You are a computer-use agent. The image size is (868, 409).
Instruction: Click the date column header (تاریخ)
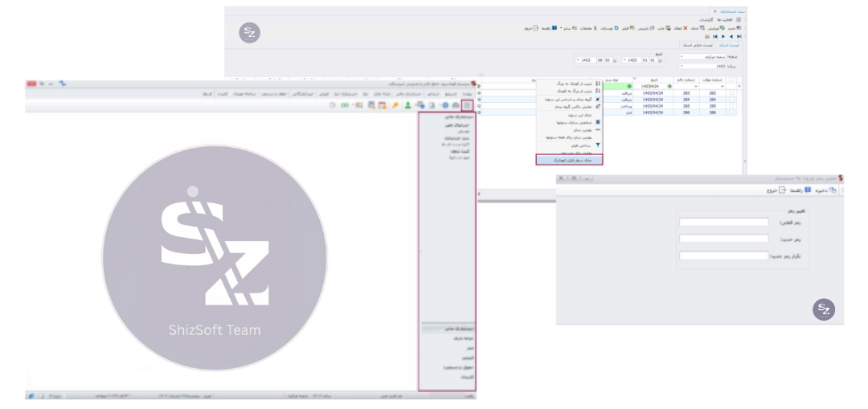click(x=653, y=80)
